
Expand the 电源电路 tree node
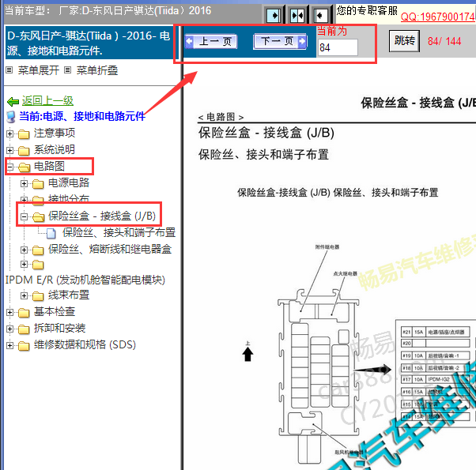pos(24,183)
